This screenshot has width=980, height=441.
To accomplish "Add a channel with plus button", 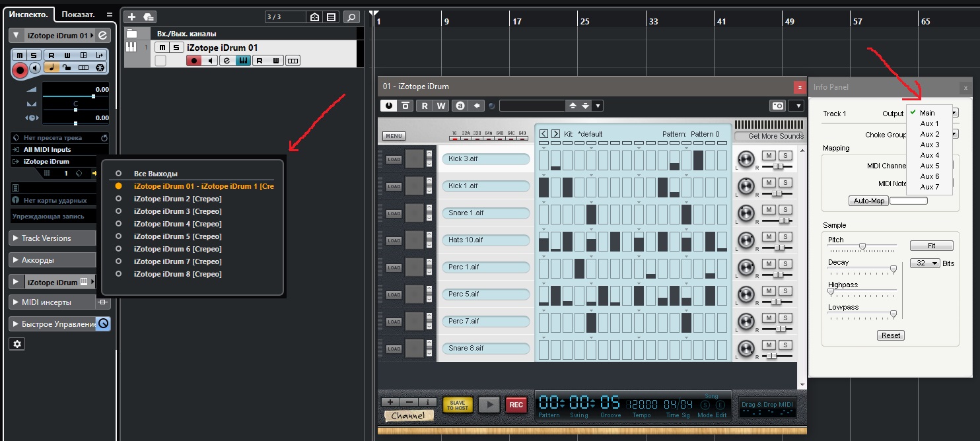I will [x=390, y=402].
